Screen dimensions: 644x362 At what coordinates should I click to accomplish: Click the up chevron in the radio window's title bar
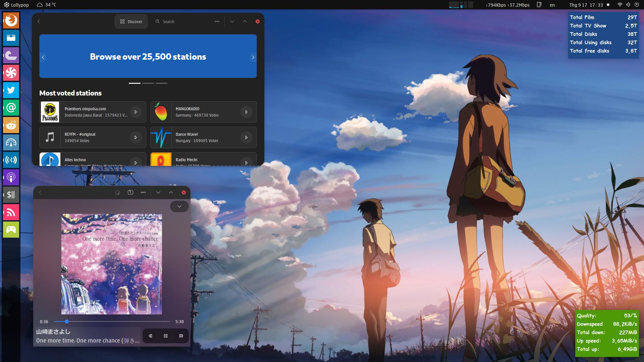coord(245,21)
